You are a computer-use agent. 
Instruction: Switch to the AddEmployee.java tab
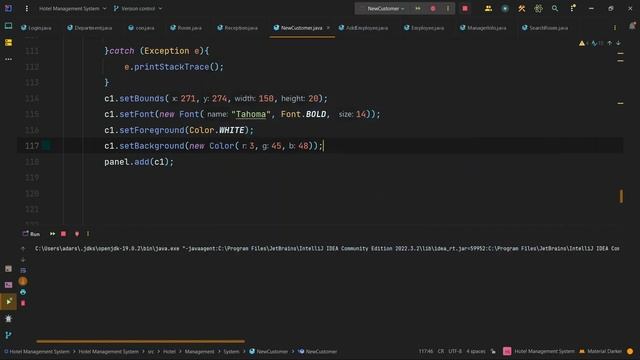[363, 28]
